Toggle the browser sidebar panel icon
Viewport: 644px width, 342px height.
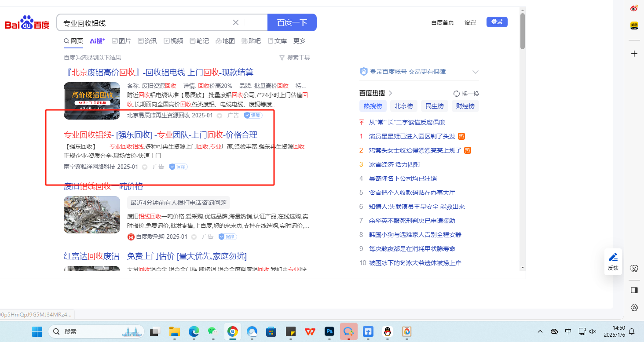(x=634, y=290)
